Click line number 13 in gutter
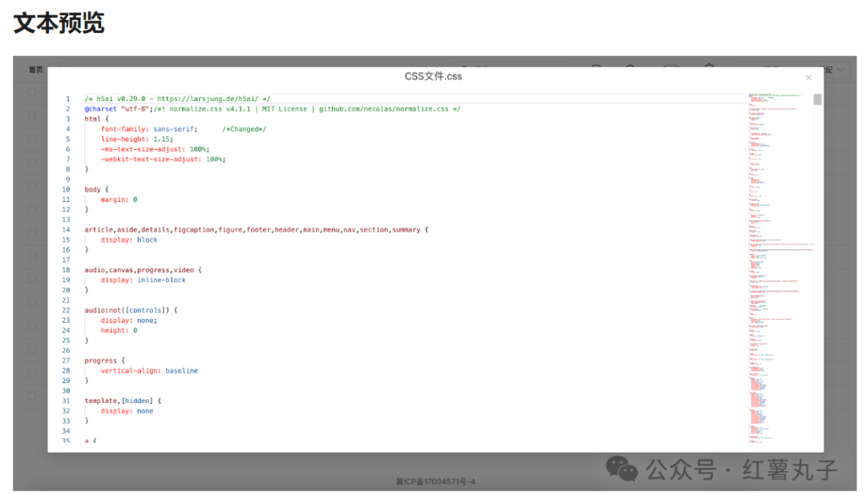Viewport: 866px width, 504px height. click(67, 220)
